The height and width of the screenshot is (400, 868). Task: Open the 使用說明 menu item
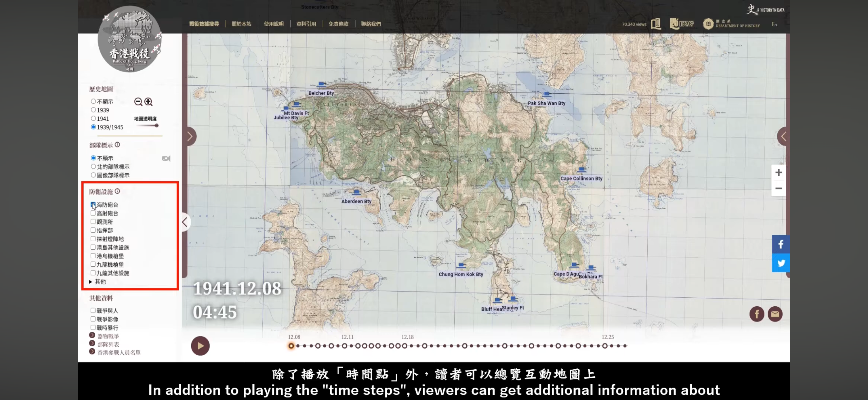(x=274, y=24)
